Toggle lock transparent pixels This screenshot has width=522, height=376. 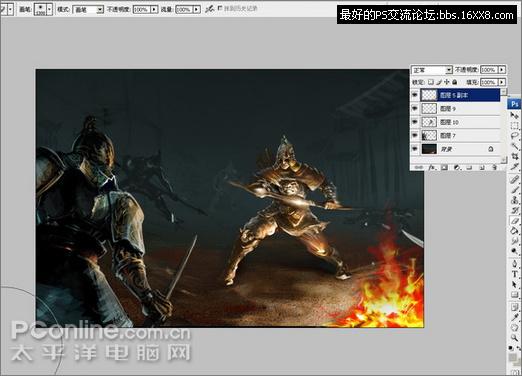coord(431,82)
